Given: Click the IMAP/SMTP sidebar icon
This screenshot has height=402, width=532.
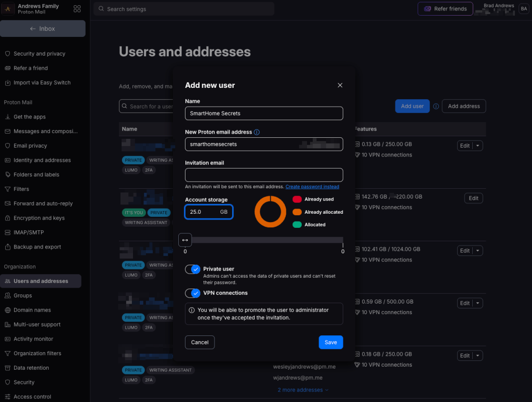Looking at the screenshot, I should coord(7,232).
